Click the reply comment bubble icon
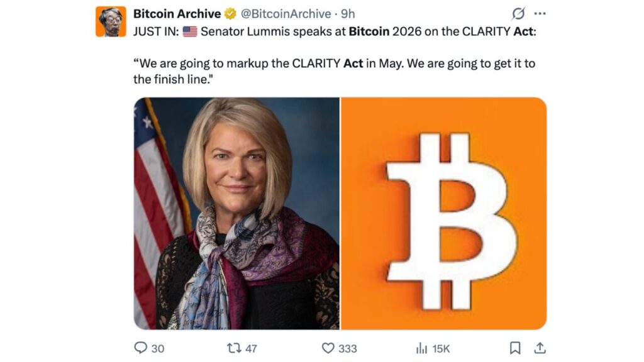This screenshot has height=362, width=644. click(x=141, y=348)
